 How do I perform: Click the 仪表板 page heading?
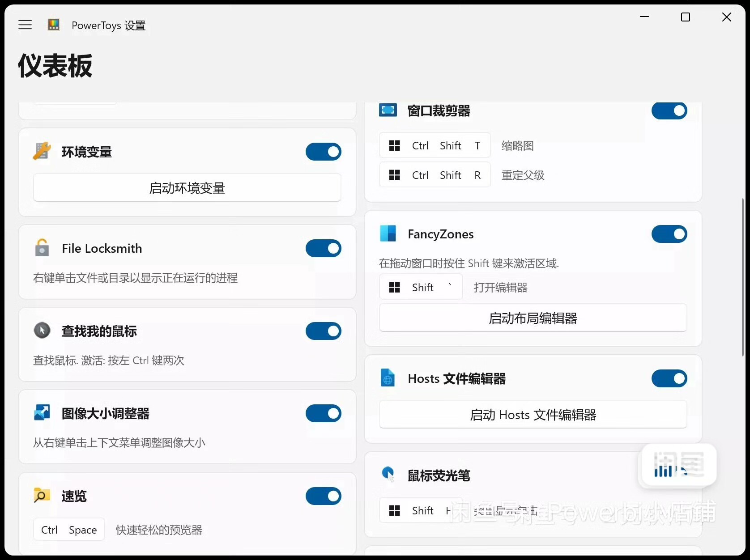tap(55, 66)
